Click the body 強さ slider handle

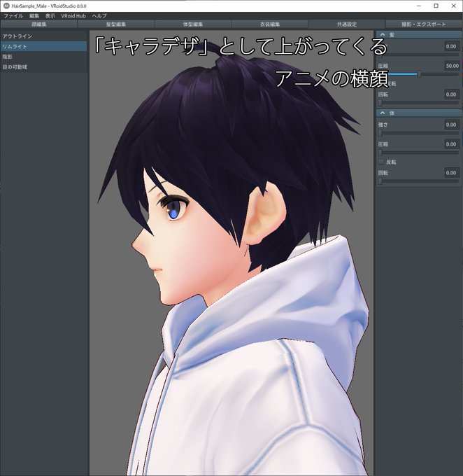click(x=380, y=133)
